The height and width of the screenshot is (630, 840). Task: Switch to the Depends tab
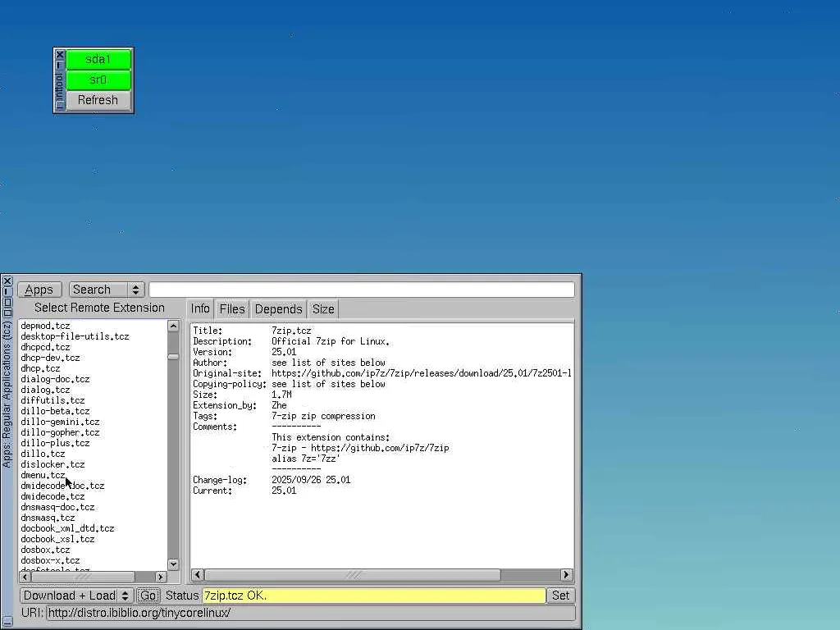click(x=278, y=309)
